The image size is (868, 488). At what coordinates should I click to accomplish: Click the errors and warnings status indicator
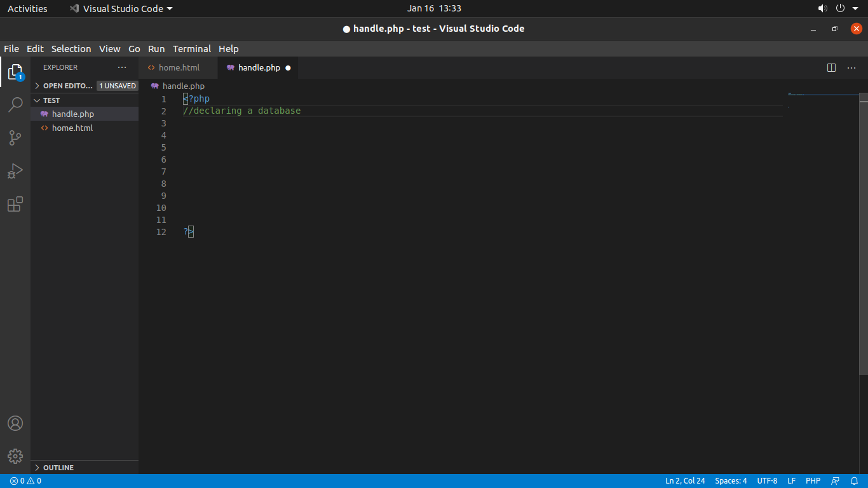click(x=25, y=481)
